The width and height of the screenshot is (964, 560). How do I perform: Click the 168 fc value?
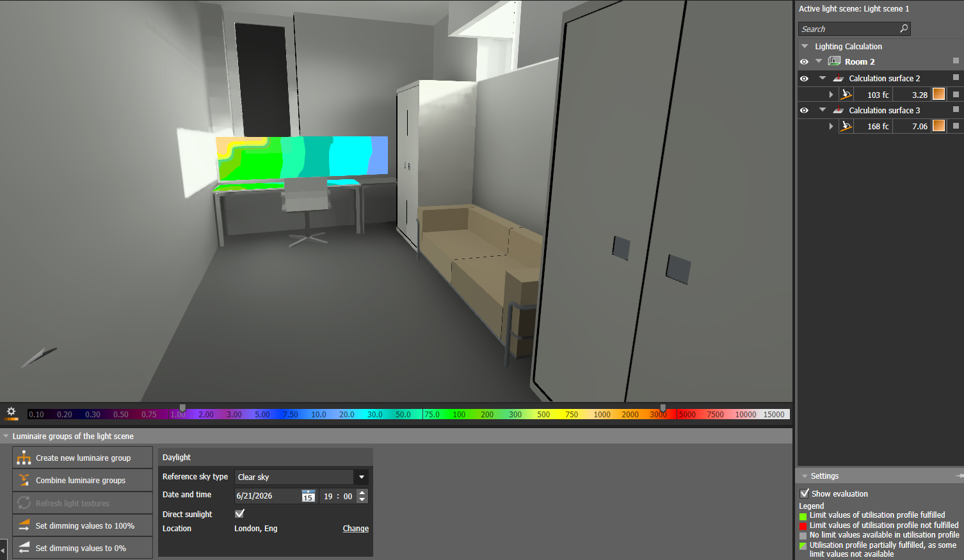tap(878, 126)
